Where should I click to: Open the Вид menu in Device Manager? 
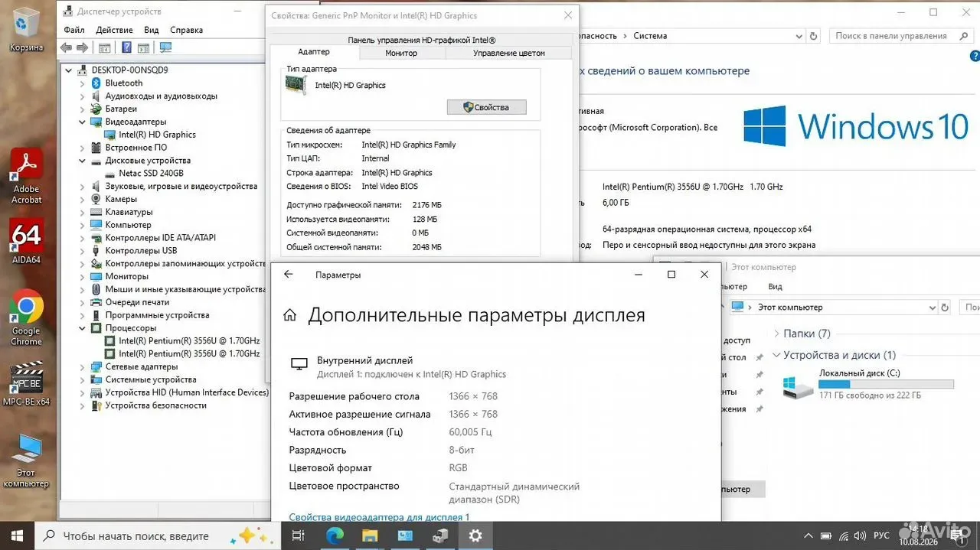click(x=152, y=30)
